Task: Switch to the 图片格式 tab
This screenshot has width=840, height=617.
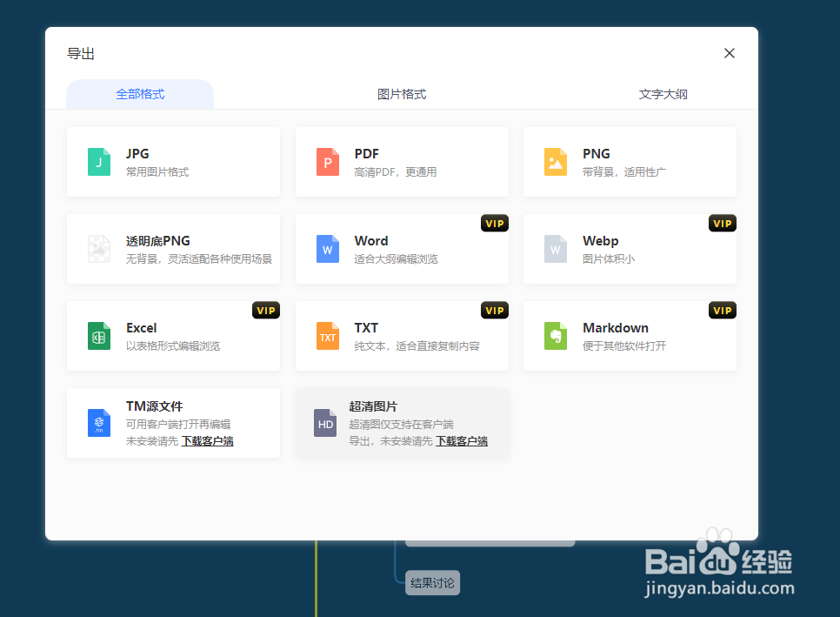Action: point(402,94)
